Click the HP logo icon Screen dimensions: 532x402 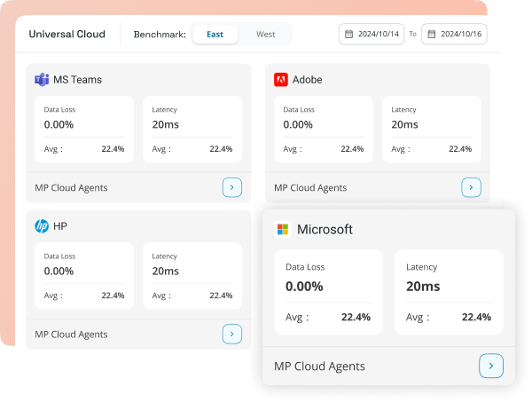pyautogui.click(x=42, y=226)
